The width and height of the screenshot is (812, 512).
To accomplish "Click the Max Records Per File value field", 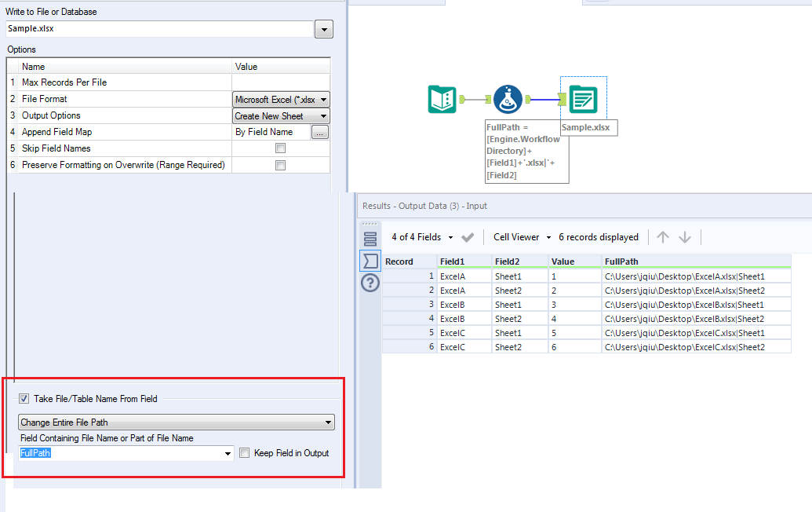I will 280,82.
